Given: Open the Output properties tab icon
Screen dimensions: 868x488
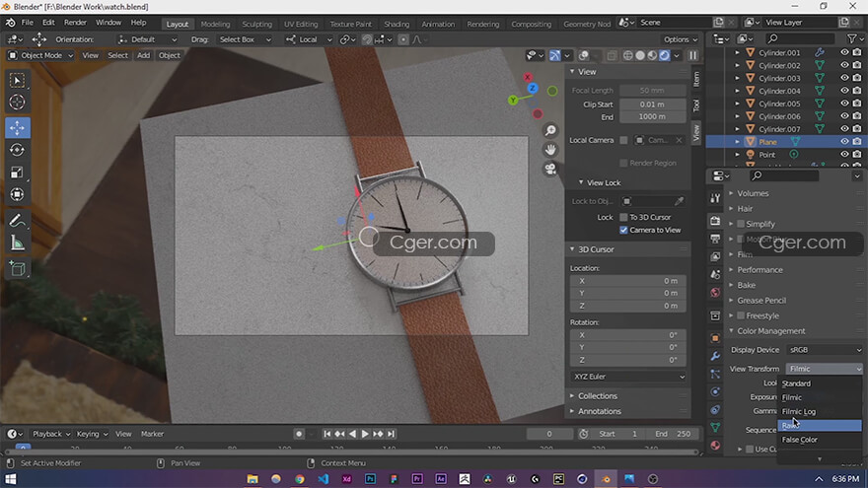Looking at the screenshot, I should click(715, 239).
